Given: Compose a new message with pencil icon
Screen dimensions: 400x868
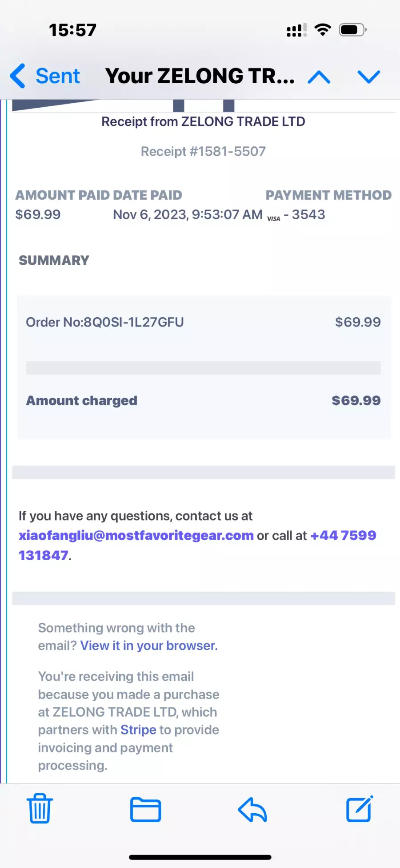Looking at the screenshot, I should [x=360, y=808].
